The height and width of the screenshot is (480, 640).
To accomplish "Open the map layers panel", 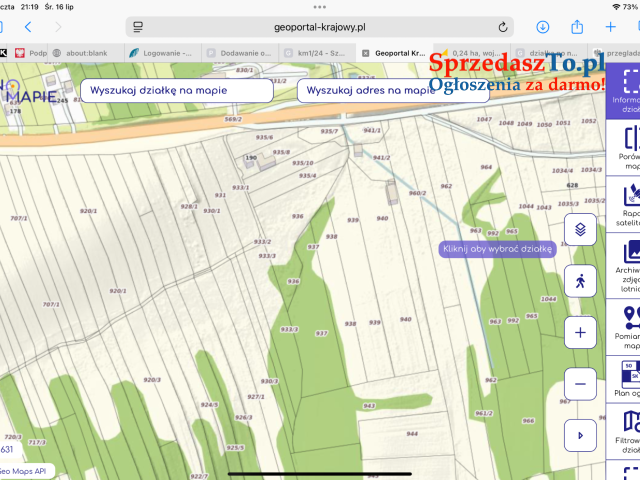I will 580,230.
